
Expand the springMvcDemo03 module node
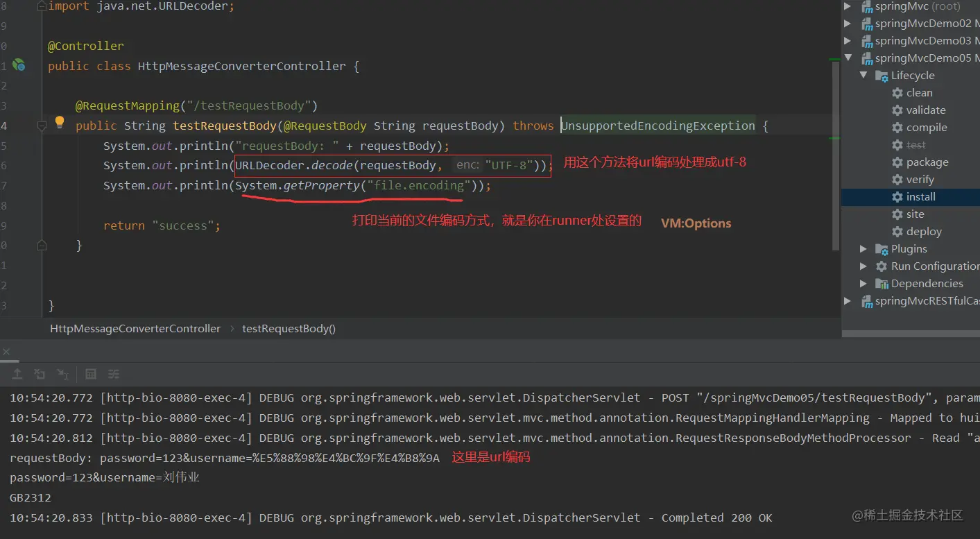click(848, 41)
